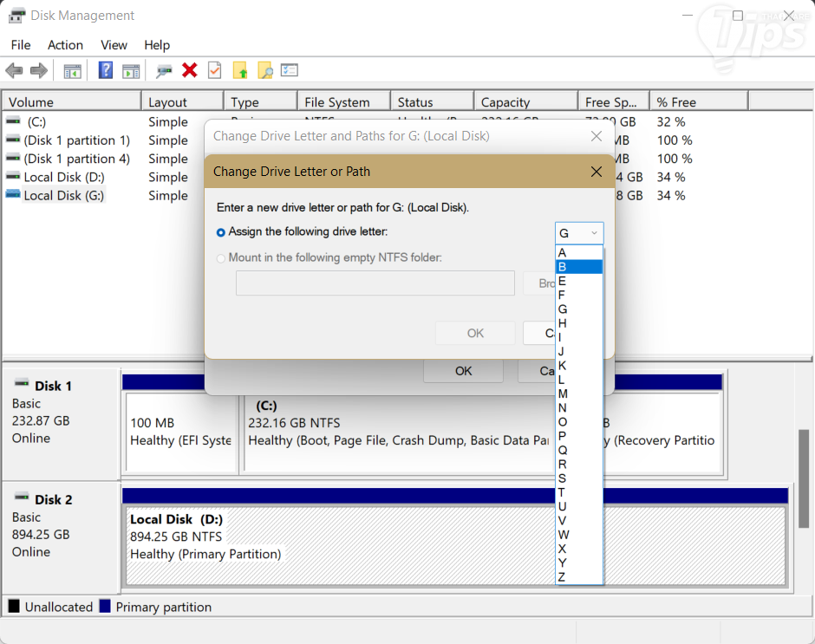This screenshot has width=815, height=644.
Task: Select Mount in the following empty NTFS folder
Action: point(221,258)
